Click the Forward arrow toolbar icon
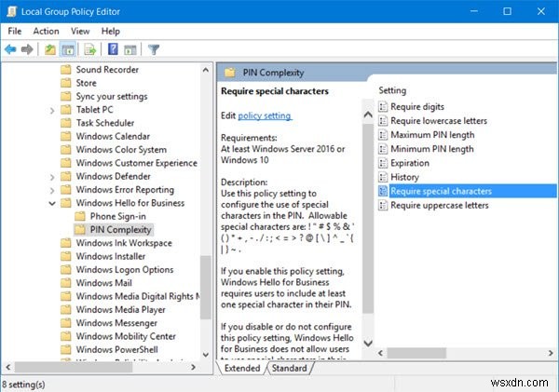The width and height of the screenshot is (559, 392). 27,49
